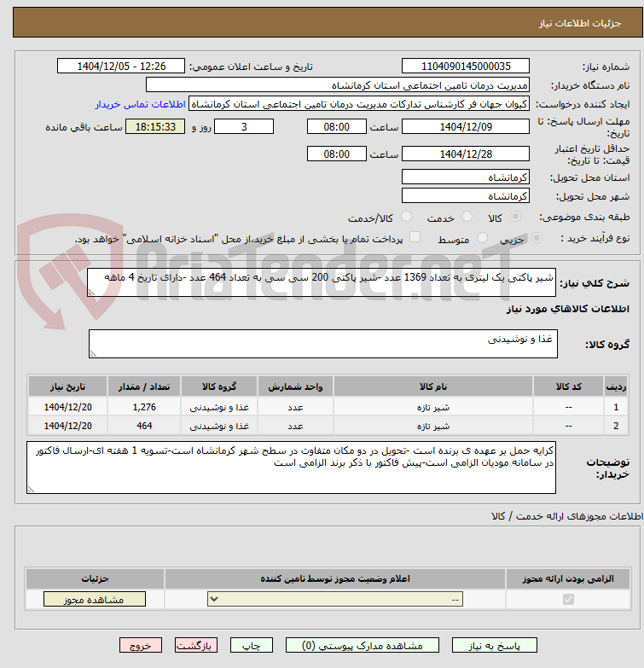The width and height of the screenshot is (644, 668).
Task: Click the واحد شمارش column header
Action: [295, 386]
